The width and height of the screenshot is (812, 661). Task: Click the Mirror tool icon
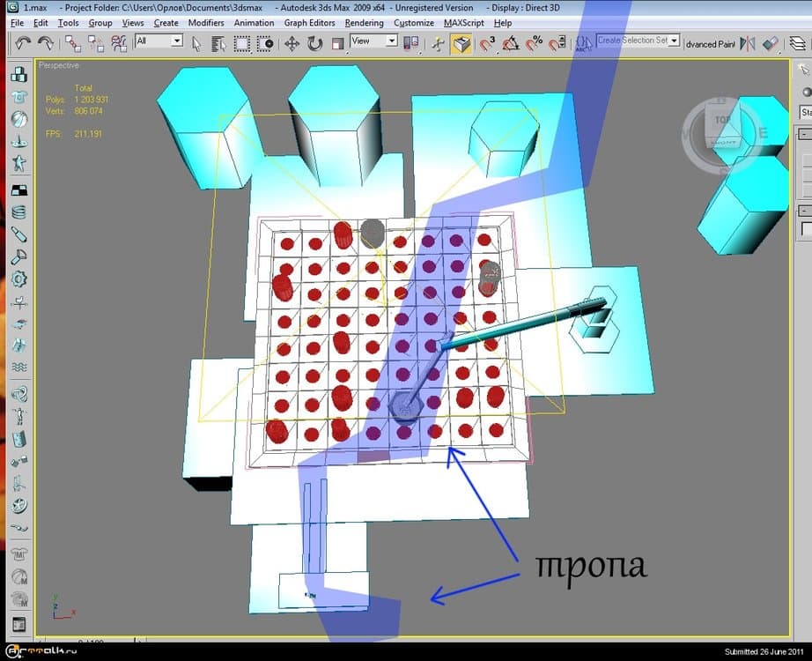(x=748, y=43)
